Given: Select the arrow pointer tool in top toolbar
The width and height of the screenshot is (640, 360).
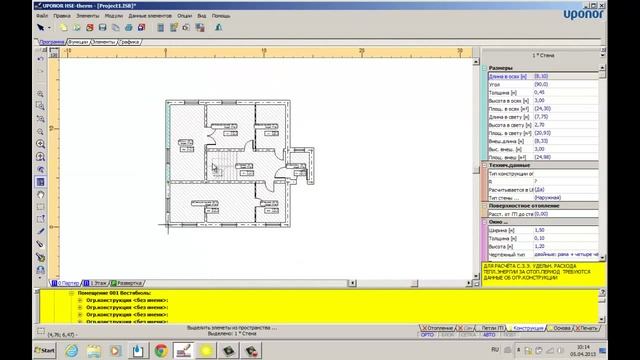Looking at the screenshot, I should [x=40, y=27].
